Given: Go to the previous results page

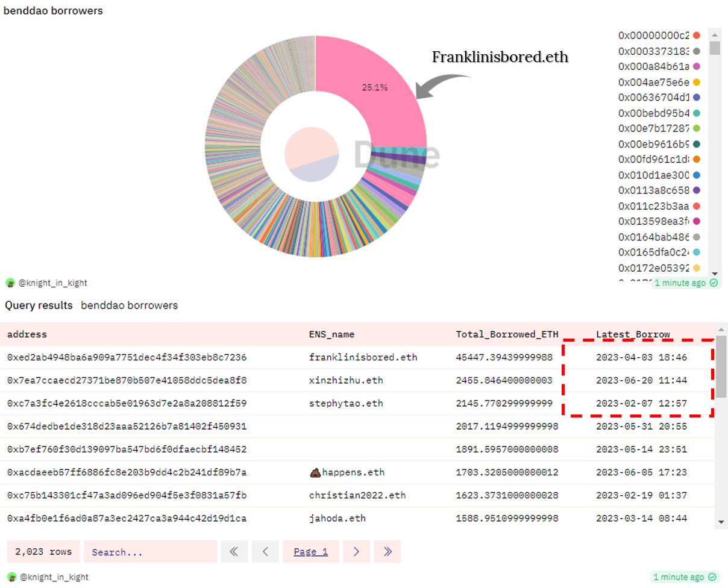Looking at the screenshot, I should pyautogui.click(x=265, y=551).
